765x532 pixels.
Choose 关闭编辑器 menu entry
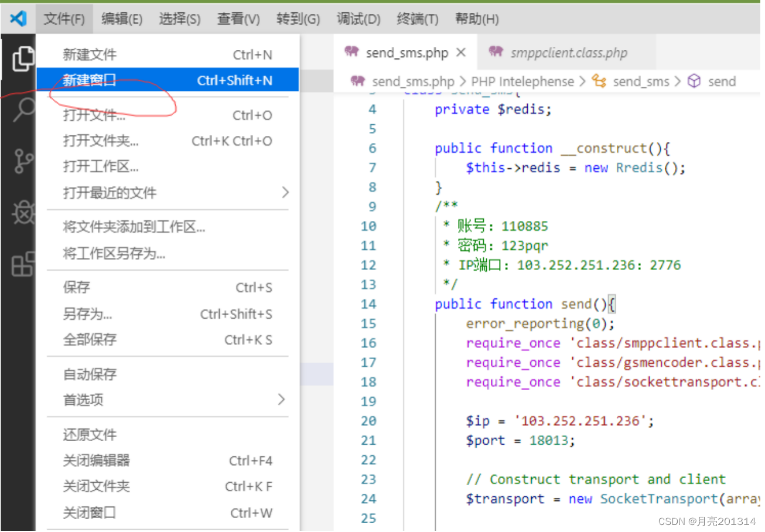pos(168,461)
